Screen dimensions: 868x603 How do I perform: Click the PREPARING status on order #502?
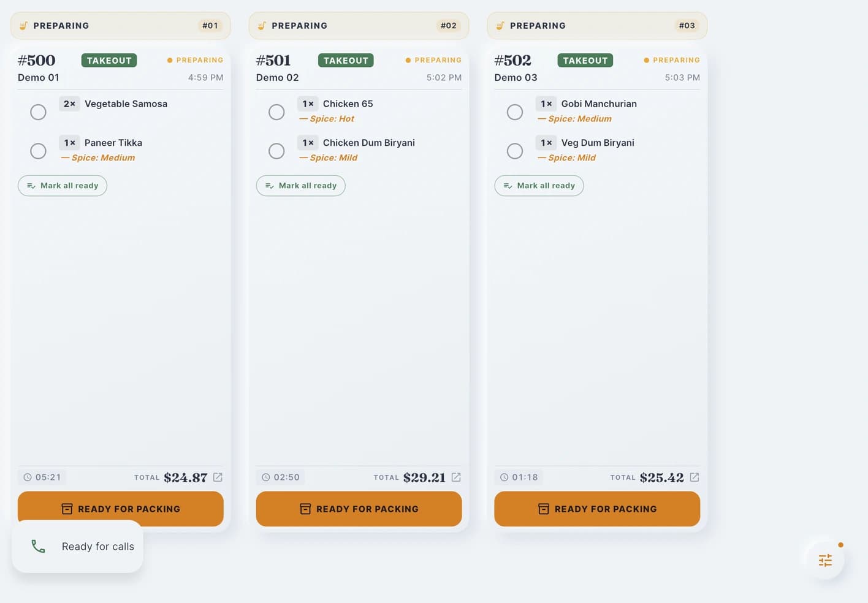click(x=672, y=60)
